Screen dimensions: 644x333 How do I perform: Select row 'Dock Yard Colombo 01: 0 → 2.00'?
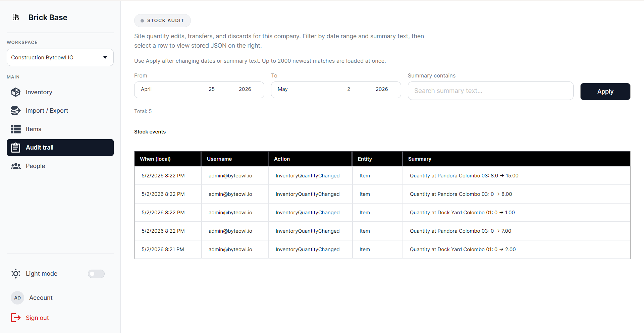coord(382,249)
